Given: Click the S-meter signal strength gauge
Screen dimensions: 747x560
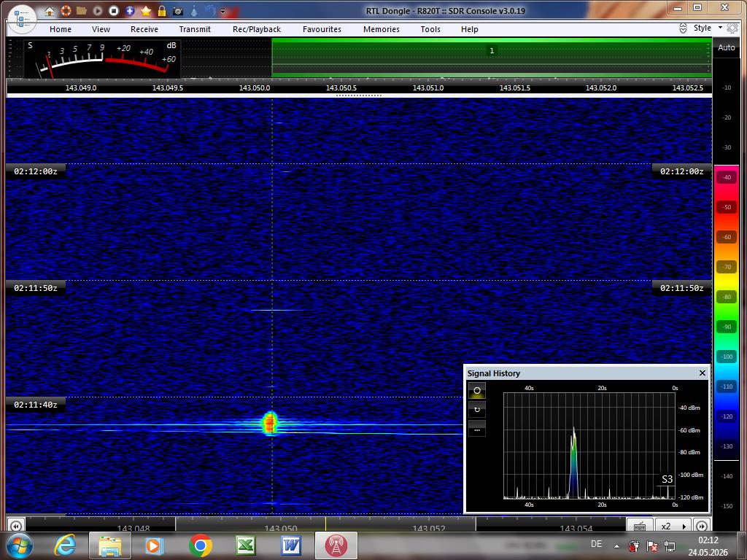Looking at the screenshot, I should point(102,58).
